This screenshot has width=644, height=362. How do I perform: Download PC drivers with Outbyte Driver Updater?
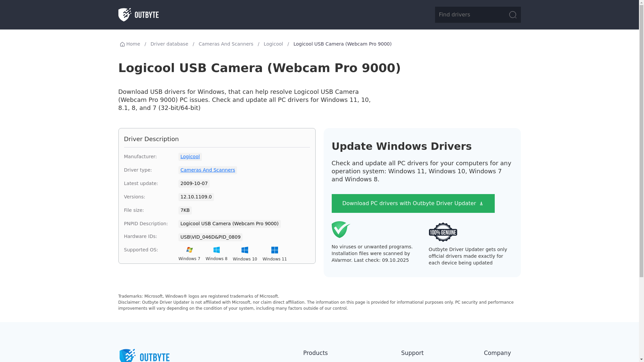(x=413, y=203)
